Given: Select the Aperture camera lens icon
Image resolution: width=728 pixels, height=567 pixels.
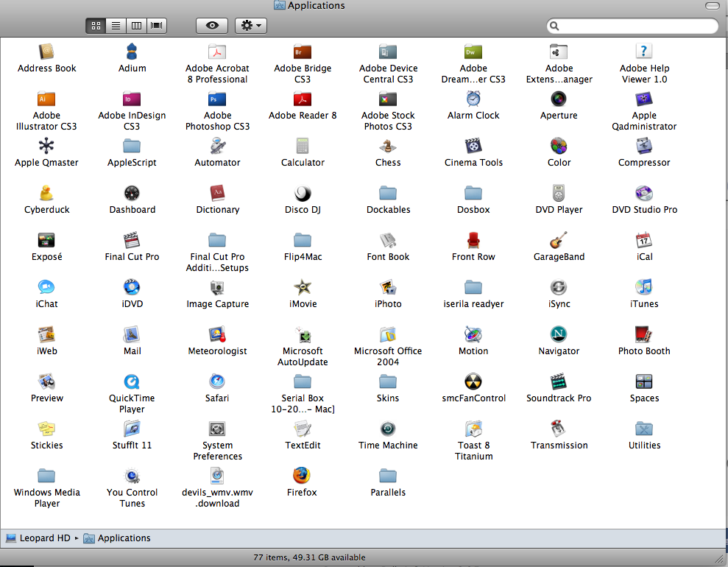Looking at the screenshot, I should pos(559,99).
